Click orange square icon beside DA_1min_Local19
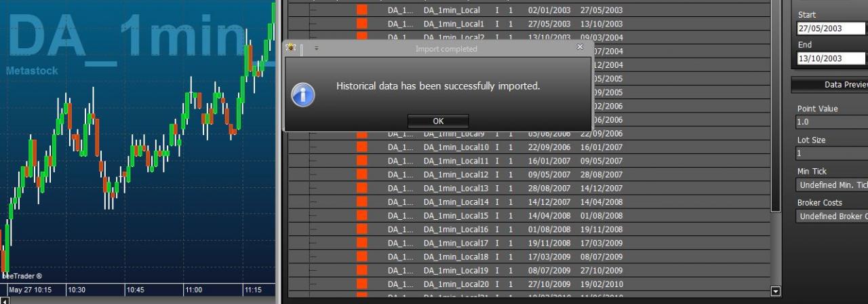This screenshot has width=868, height=304. pyautogui.click(x=361, y=270)
